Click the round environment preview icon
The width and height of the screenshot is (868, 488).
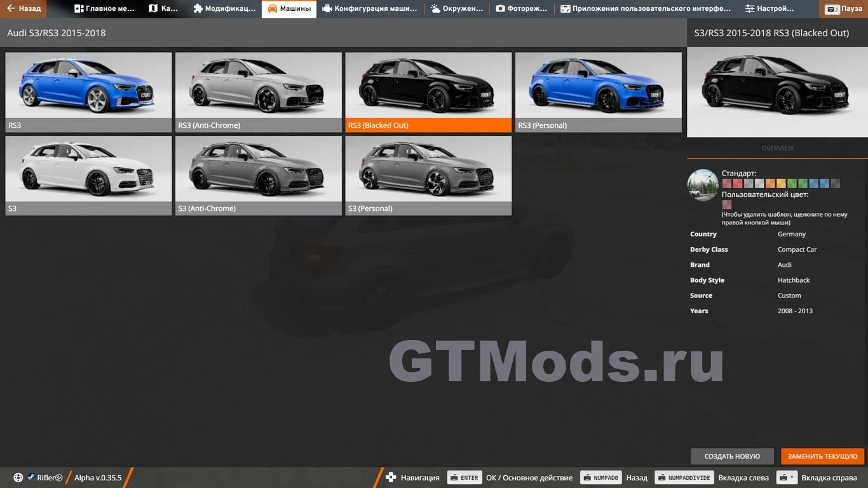point(703,185)
